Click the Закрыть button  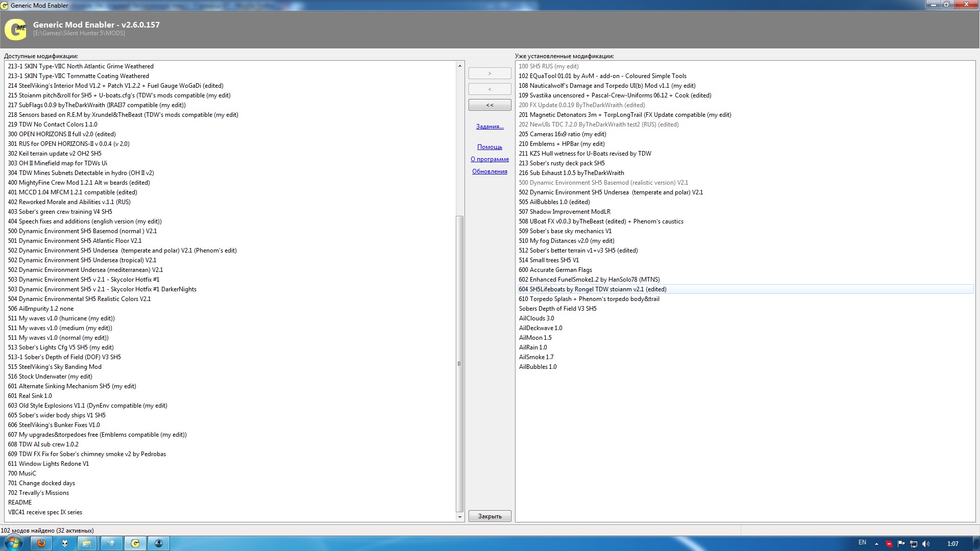489,516
